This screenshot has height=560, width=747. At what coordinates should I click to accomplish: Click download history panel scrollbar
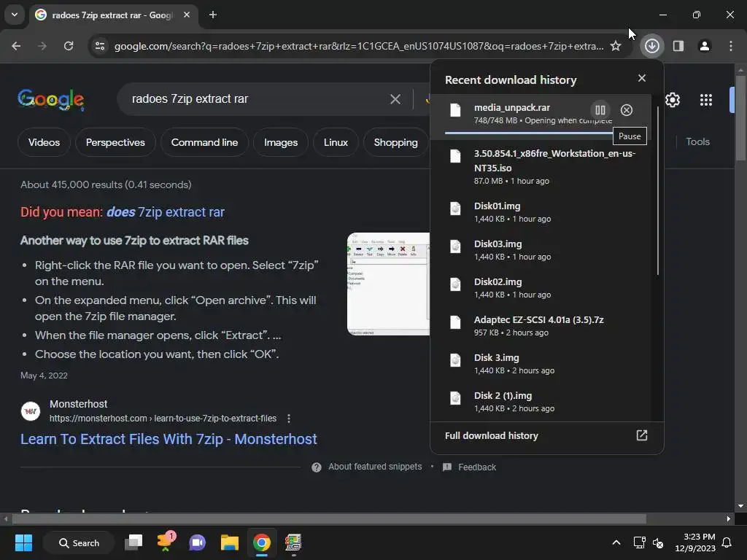pos(658,190)
